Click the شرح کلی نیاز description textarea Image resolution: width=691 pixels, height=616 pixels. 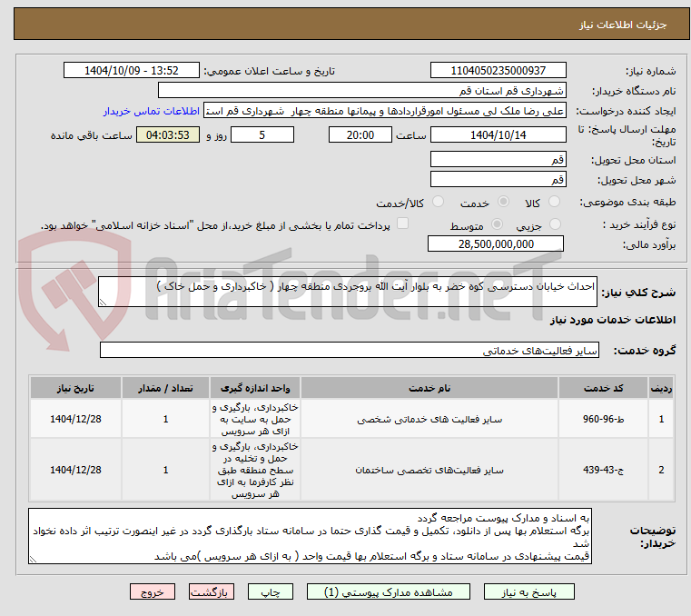347,292
